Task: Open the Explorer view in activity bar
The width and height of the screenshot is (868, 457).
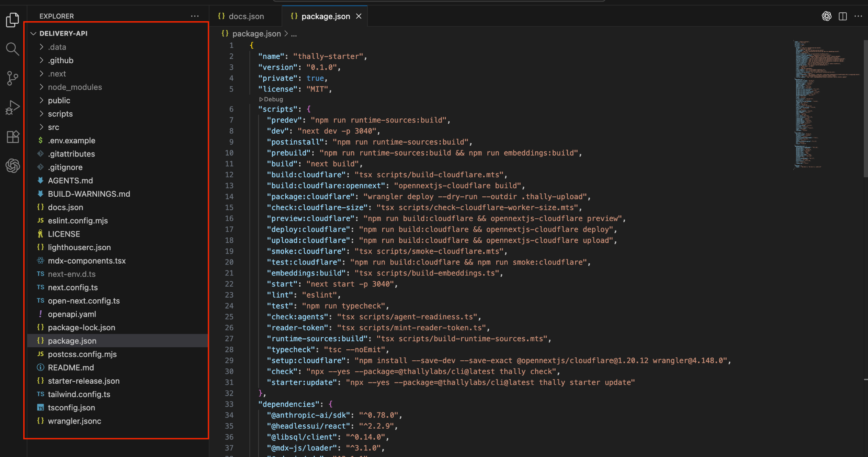Action: [x=13, y=20]
